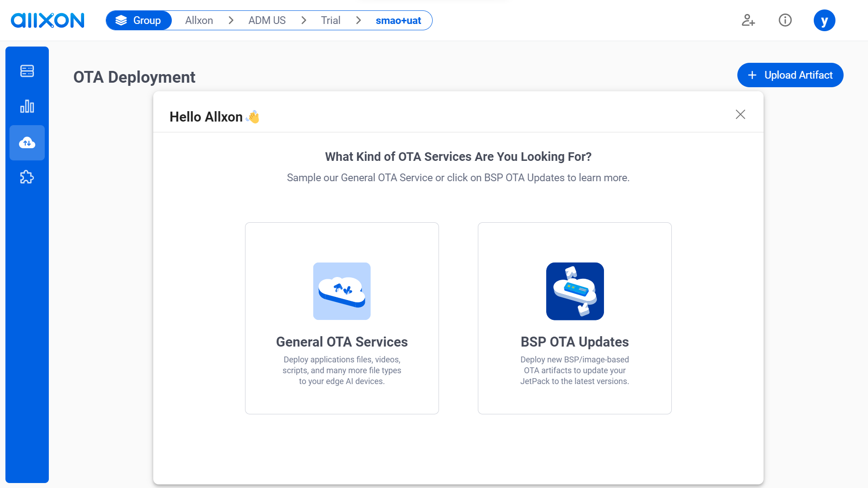This screenshot has width=868, height=488.
Task: Choose the General OTA Services title
Action: [x=342, y=342]
